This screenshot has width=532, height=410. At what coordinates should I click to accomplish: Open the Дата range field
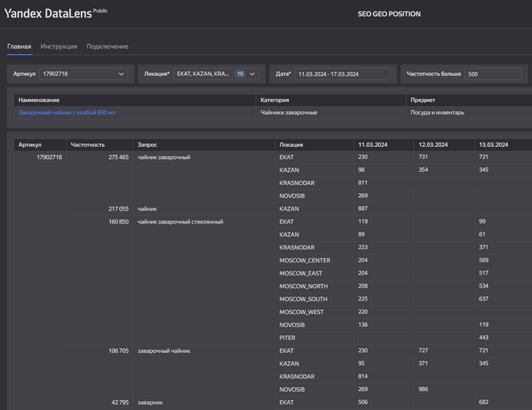[342, 74]
